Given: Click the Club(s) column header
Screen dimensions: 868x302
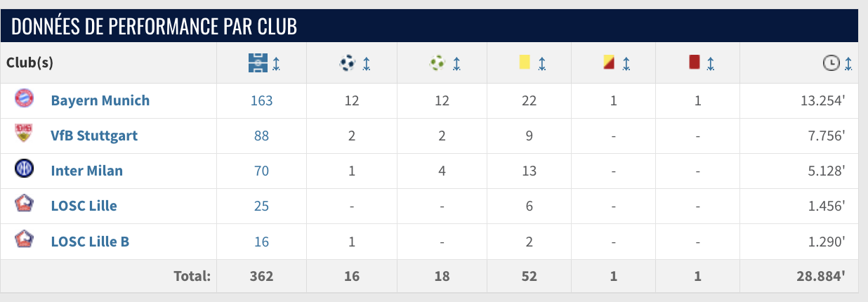Looking at the screenshot, I should pyautogui.click(x=30, y=63).
